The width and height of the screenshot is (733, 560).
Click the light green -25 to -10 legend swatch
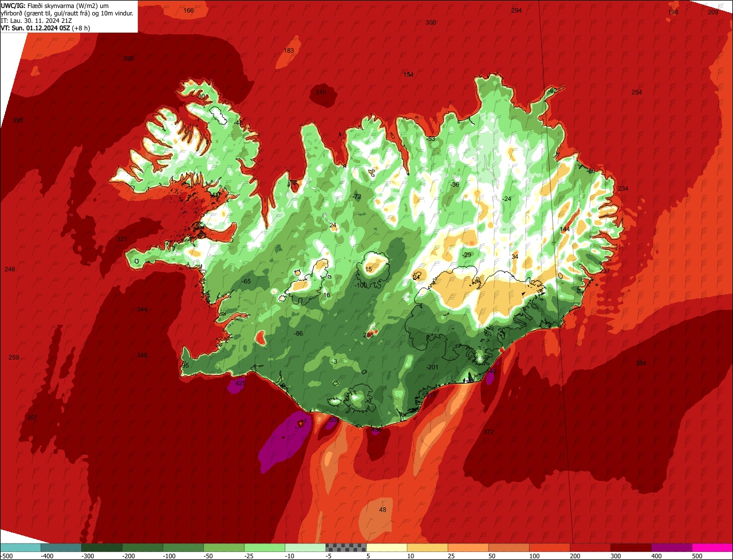[x=265, y=547]
